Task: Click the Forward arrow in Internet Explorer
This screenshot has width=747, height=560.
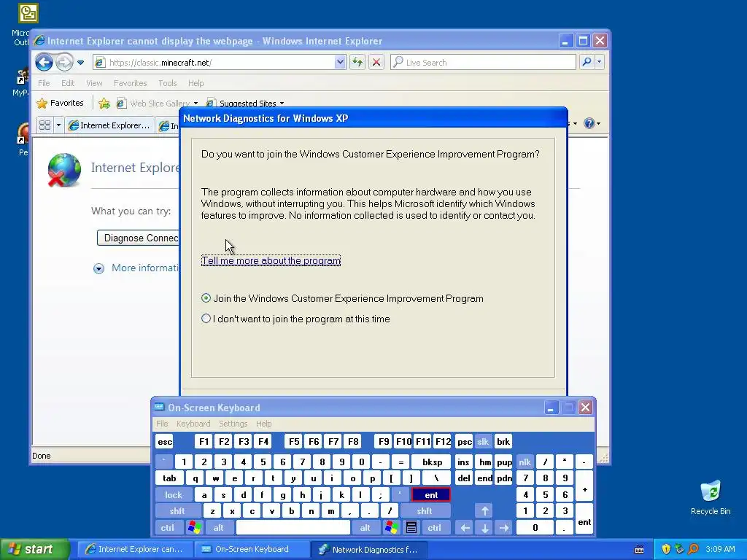Action: pyautogui.click(x=64, y=62)
